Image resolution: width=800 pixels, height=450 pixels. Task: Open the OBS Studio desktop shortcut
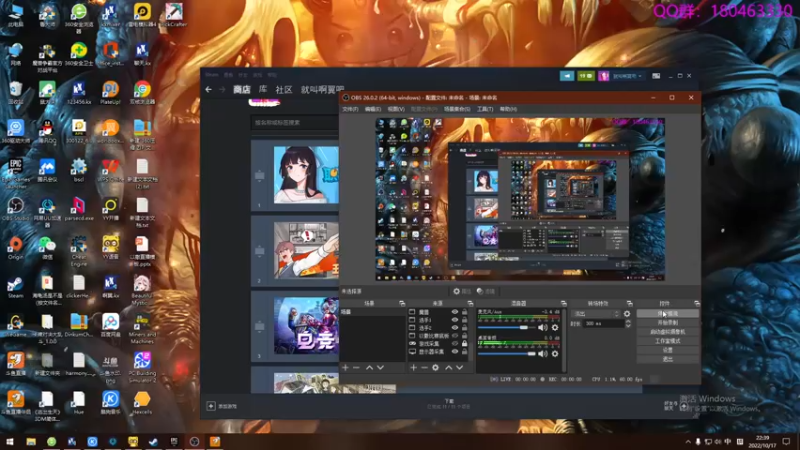coord(15,209)
